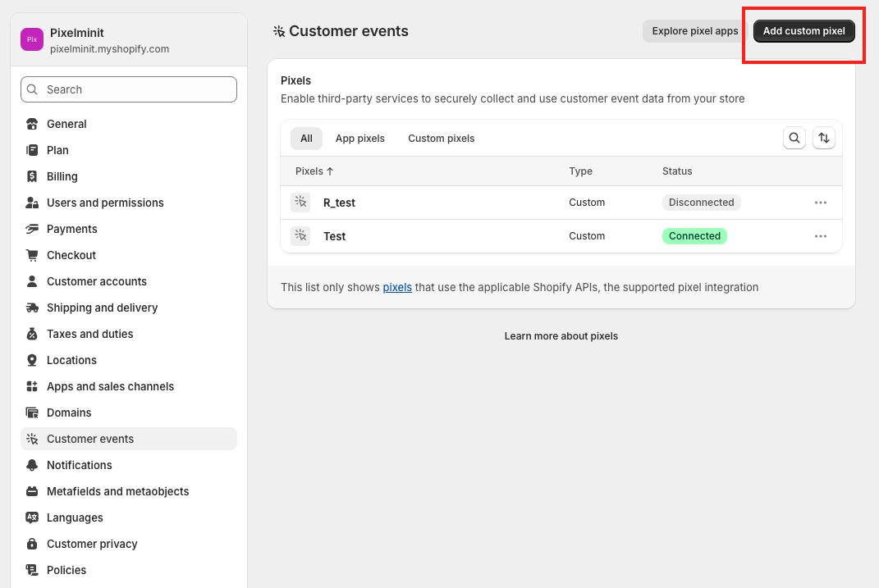Follow the blue pixels hyperlink
Screen dimensions: 879x588
pyautogui.click(x=397, y=288)
